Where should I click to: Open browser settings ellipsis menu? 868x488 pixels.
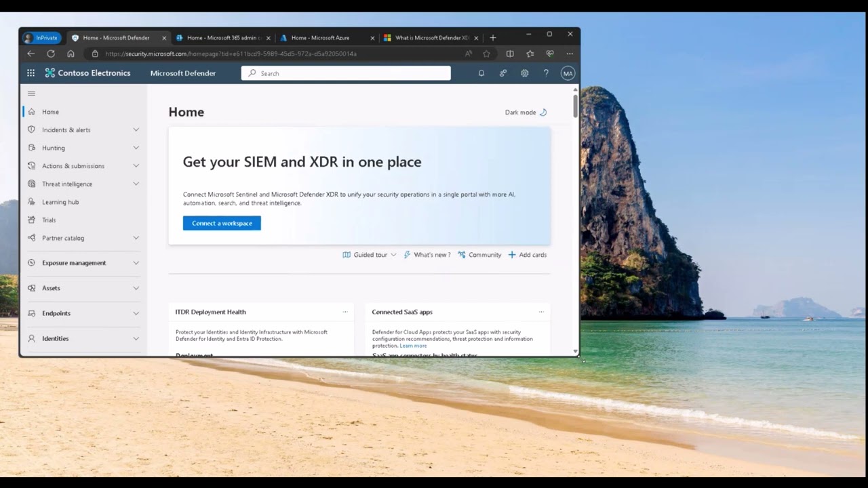(x=570, y=54)
